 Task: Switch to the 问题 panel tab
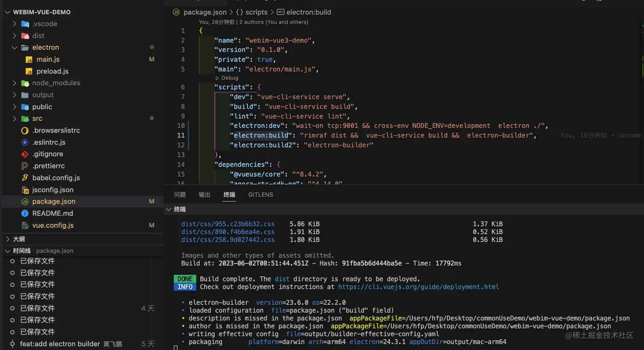(180, 195)
